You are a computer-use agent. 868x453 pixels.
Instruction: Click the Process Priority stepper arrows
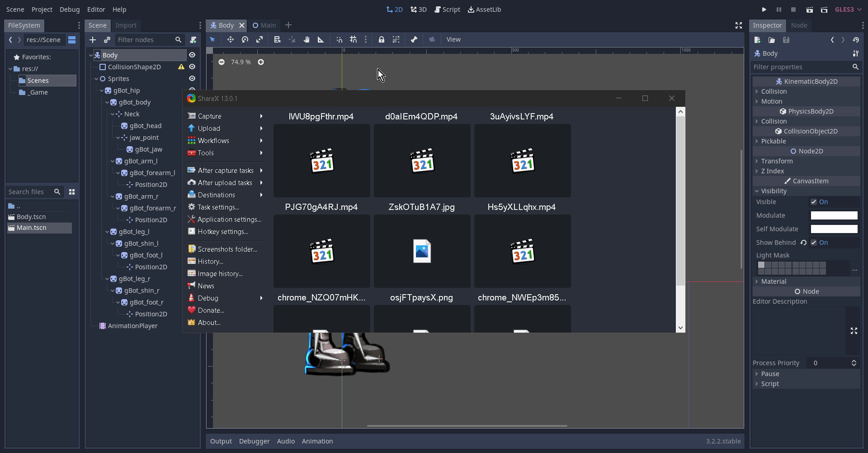click(854, 363)
